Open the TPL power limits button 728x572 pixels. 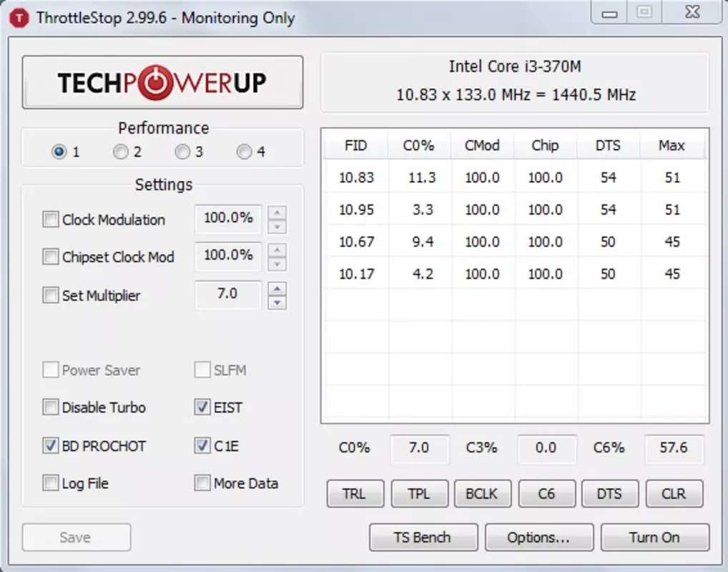pos(419,493)
